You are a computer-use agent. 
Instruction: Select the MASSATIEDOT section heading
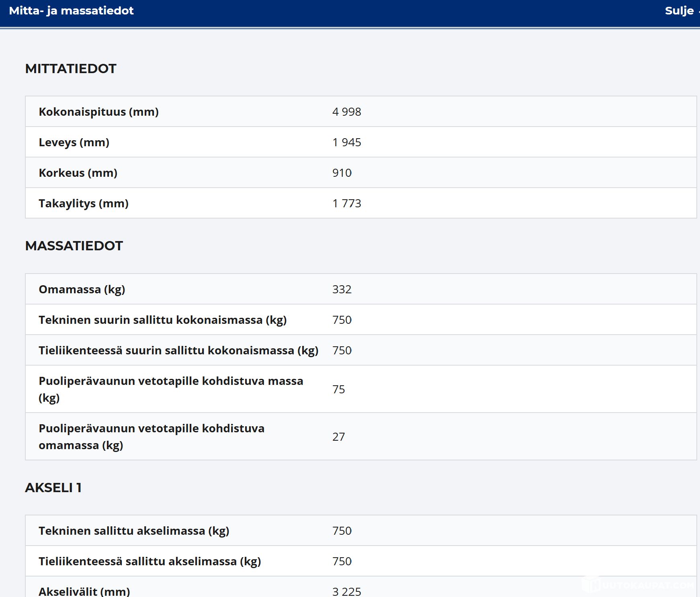74,246
